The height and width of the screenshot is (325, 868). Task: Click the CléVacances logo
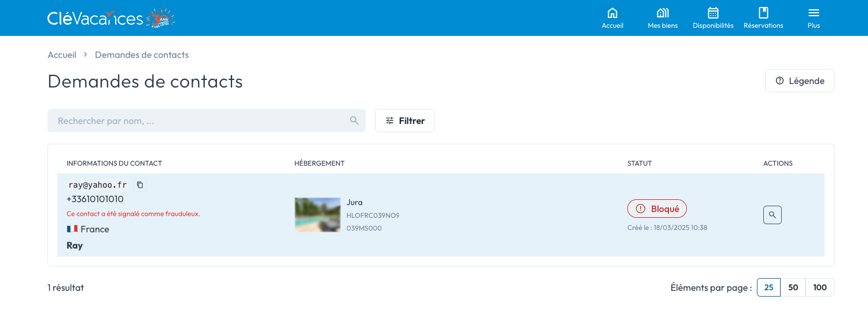(111, 18)
